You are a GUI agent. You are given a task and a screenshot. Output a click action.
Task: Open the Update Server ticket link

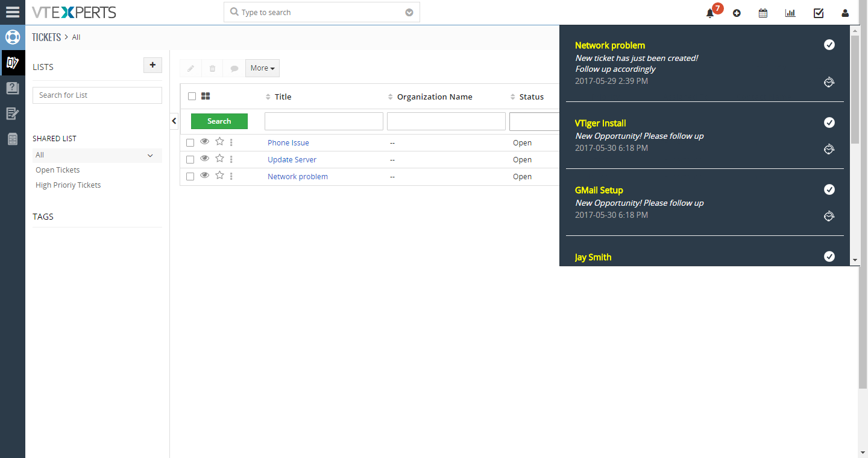[x=292, y=160]
